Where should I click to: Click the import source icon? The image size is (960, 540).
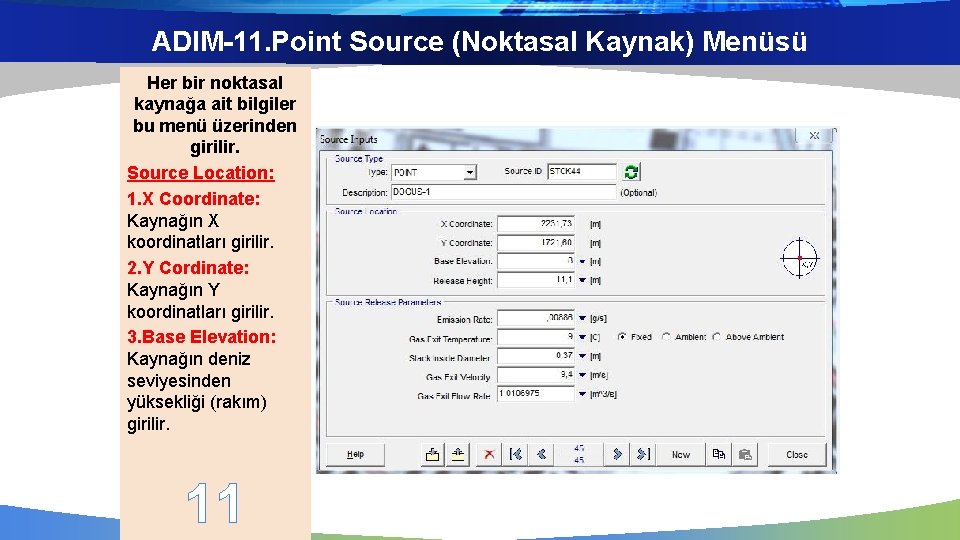pos(432,454)
